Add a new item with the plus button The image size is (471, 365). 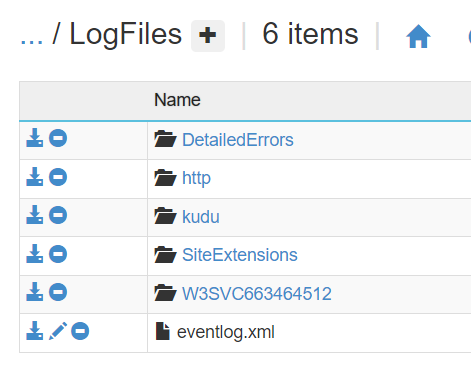point(208,36)
